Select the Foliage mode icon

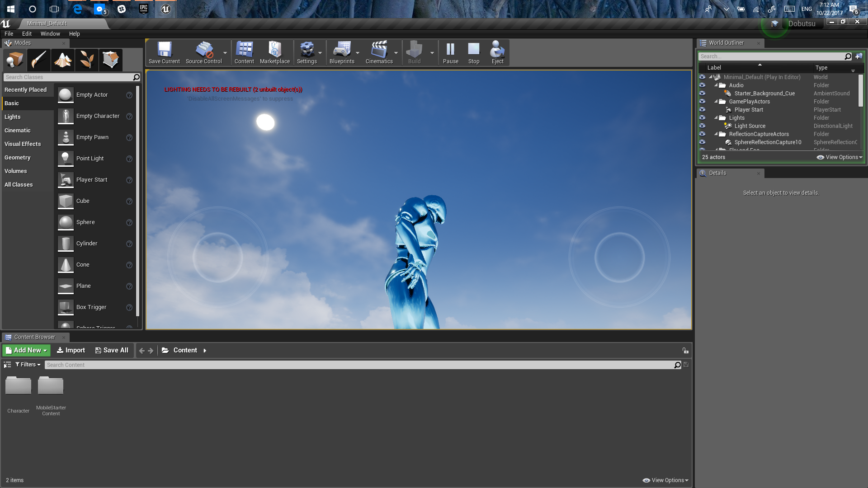click(x=87, y=60)
